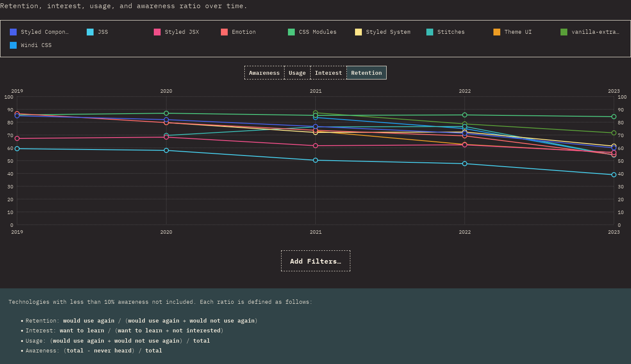Screen dimensions: 631x364
Task: Select the 'Stitches' legend label
Action: point(451,32)
